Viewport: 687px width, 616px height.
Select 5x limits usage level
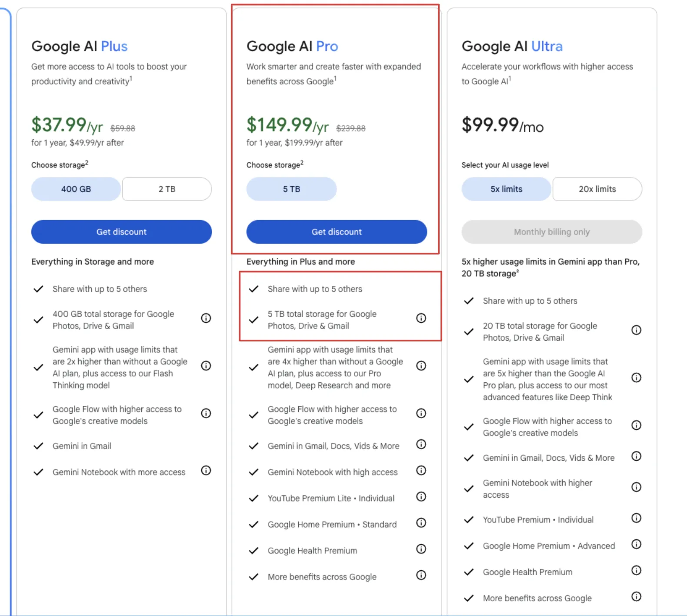[x=507, y=189]
